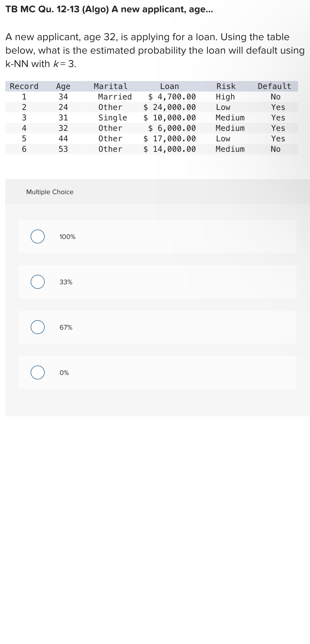The height and width of the screenshot is (644, 310).
Task: Pick the 0% radio button
Action: (x=38, y=372)
